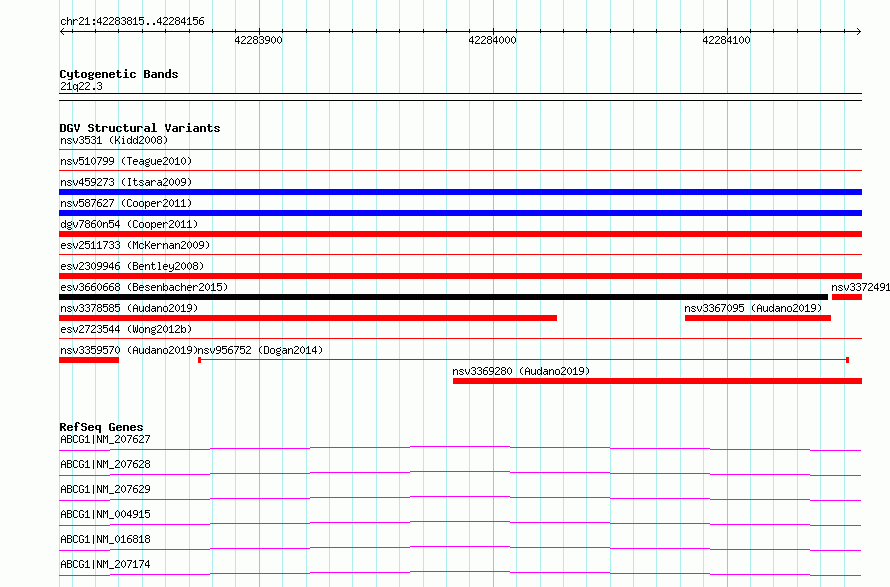Select the dgv7860n54 (Cooper2011) red bar
The width and height of the screenshot is (890, 587).
coord(460,234)
